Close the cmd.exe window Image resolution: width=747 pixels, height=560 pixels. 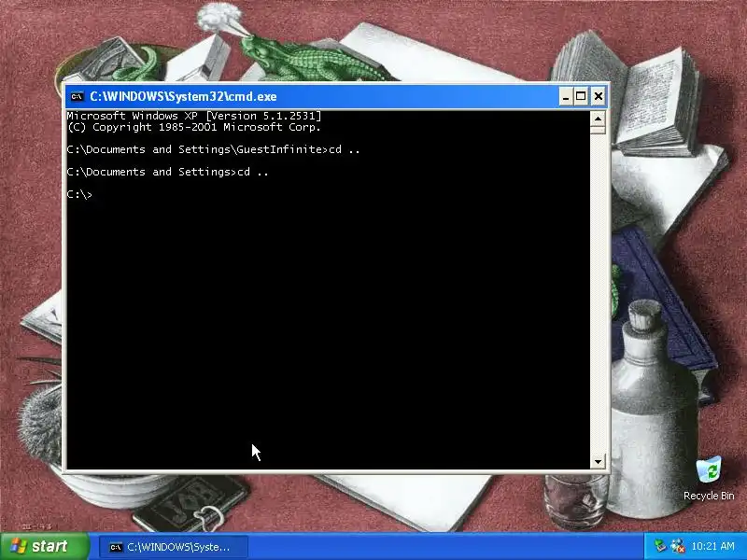coord(599,97)
